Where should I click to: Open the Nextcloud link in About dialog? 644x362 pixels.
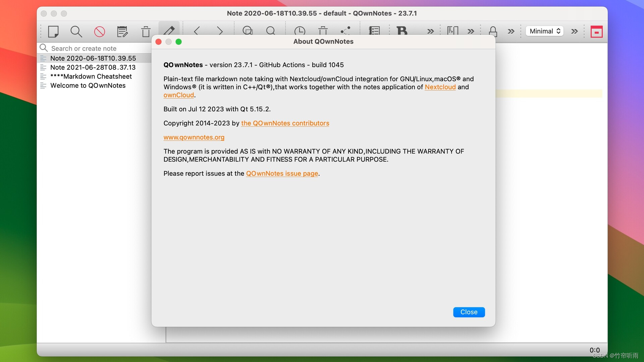440,87
